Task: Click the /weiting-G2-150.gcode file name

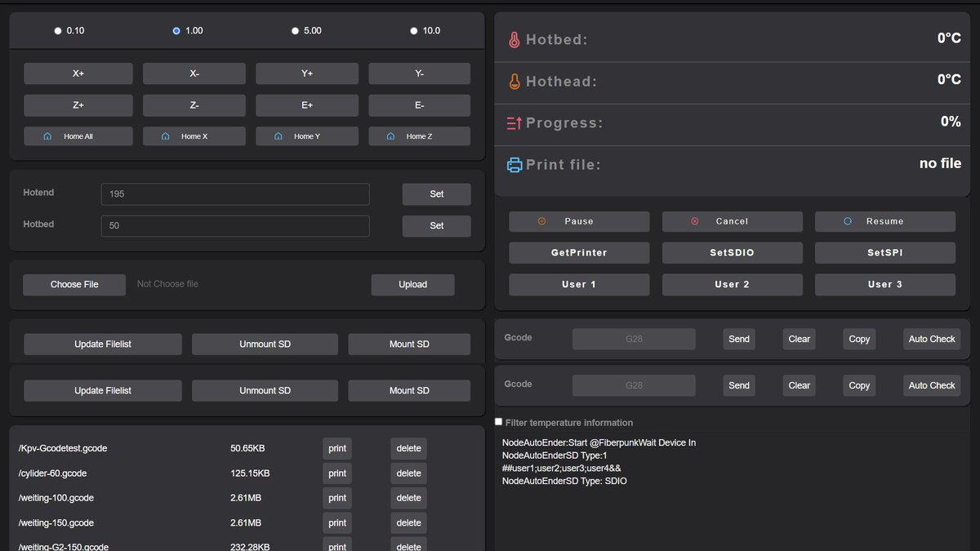Action: (64, 547)
